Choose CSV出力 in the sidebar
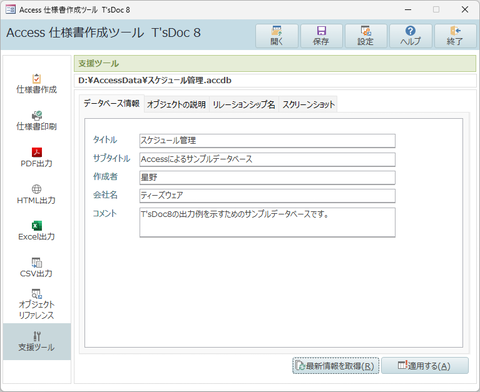This screenshot has height=392, width=480. pos(37,268)
